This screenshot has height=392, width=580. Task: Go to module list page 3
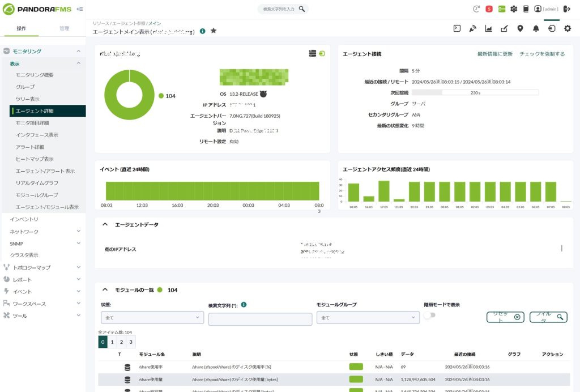[131, 342]
